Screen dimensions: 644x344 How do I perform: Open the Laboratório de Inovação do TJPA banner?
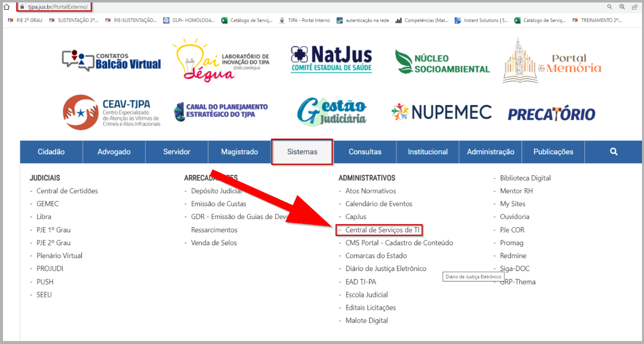coord(221,61)
